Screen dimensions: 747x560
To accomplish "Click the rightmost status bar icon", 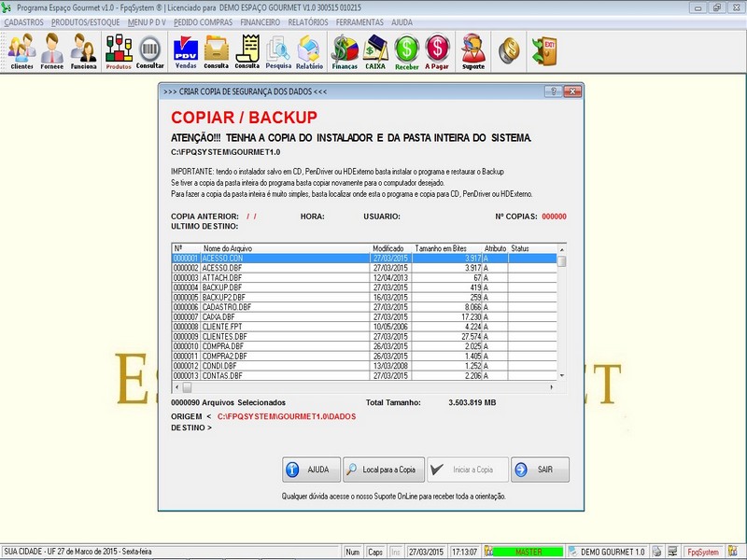I will [733, 552].
